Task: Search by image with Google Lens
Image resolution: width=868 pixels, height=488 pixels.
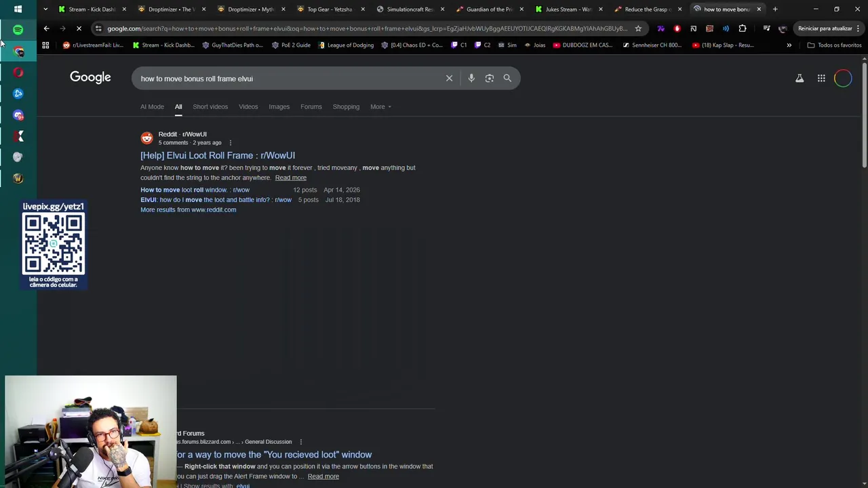Action: click(490, 78)
